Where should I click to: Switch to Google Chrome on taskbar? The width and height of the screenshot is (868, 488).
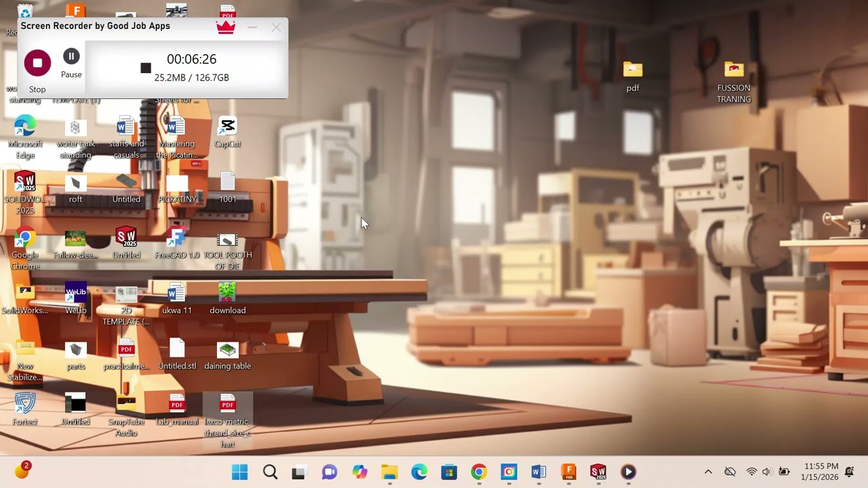[479, 472]
